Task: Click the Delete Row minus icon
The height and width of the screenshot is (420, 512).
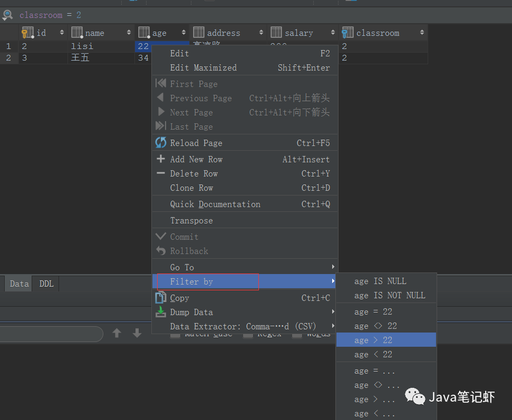Action: [161, 173]
